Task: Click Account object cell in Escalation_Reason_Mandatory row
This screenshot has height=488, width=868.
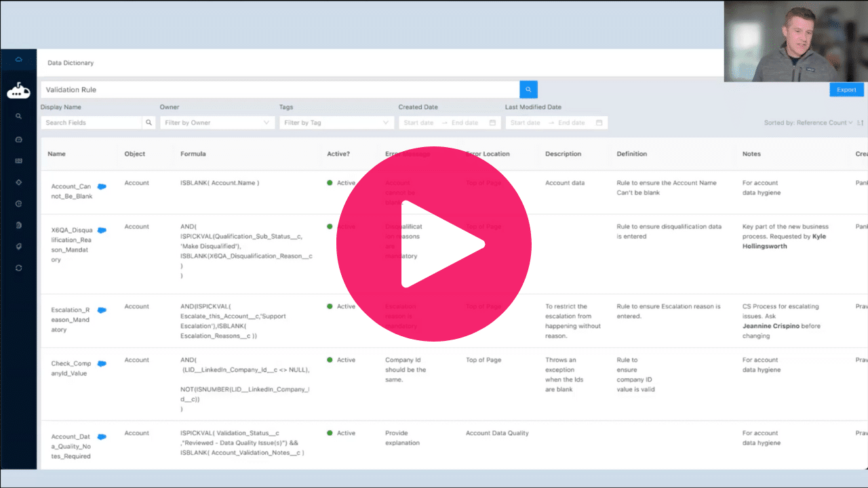Action: [136, 306]
